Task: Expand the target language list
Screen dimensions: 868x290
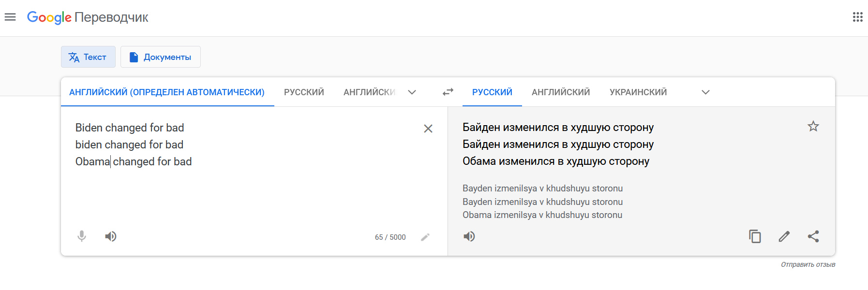Action: (x=705, y=92)
